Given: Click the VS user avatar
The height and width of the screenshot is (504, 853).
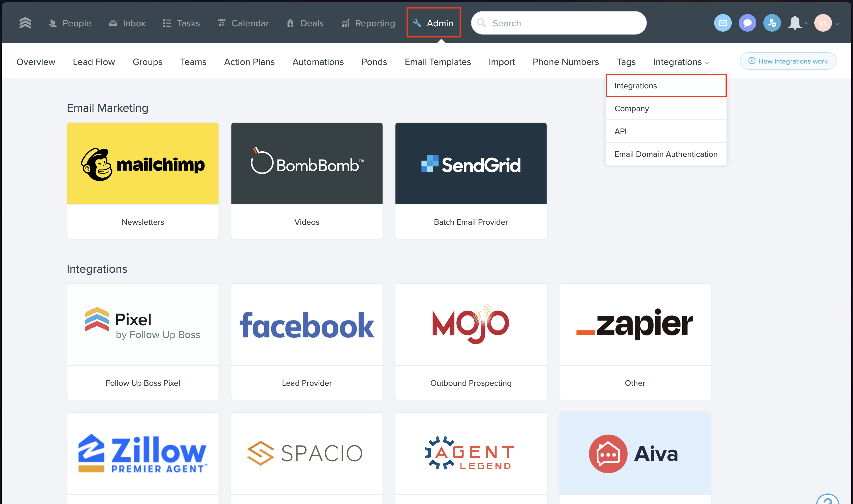Looking at the screenshot, I should 823,23.
